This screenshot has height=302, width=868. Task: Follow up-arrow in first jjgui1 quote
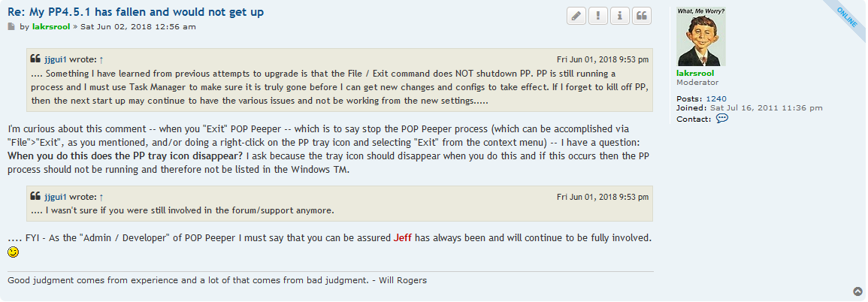(101, 59)
